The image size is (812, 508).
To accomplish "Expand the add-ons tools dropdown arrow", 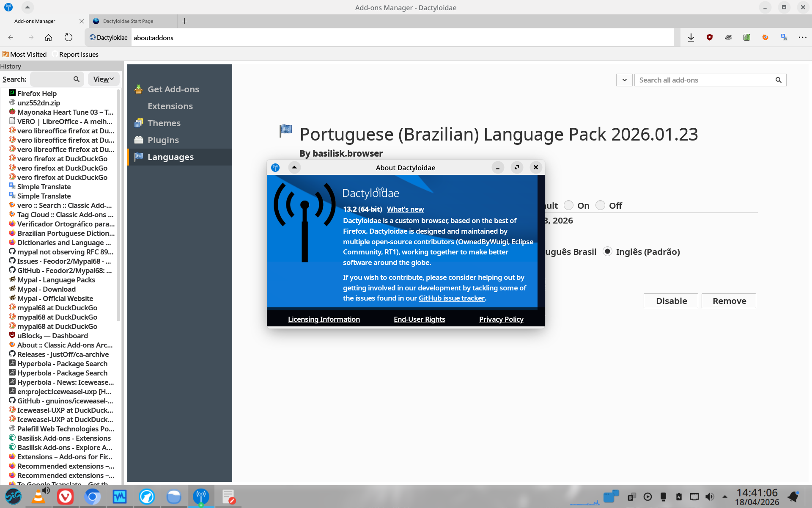I will tap(624, 80).
